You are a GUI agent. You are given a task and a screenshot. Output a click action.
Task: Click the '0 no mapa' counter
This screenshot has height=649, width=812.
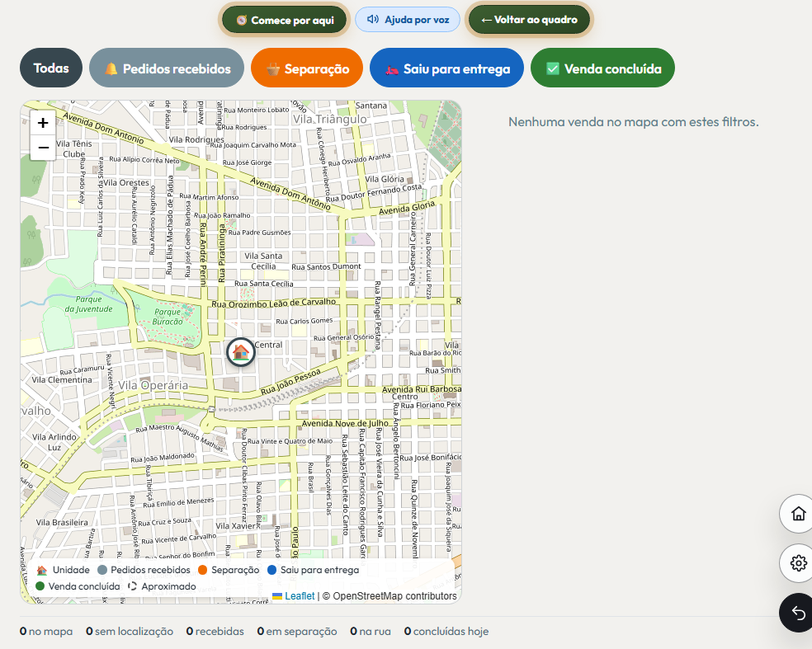(46, 632)
